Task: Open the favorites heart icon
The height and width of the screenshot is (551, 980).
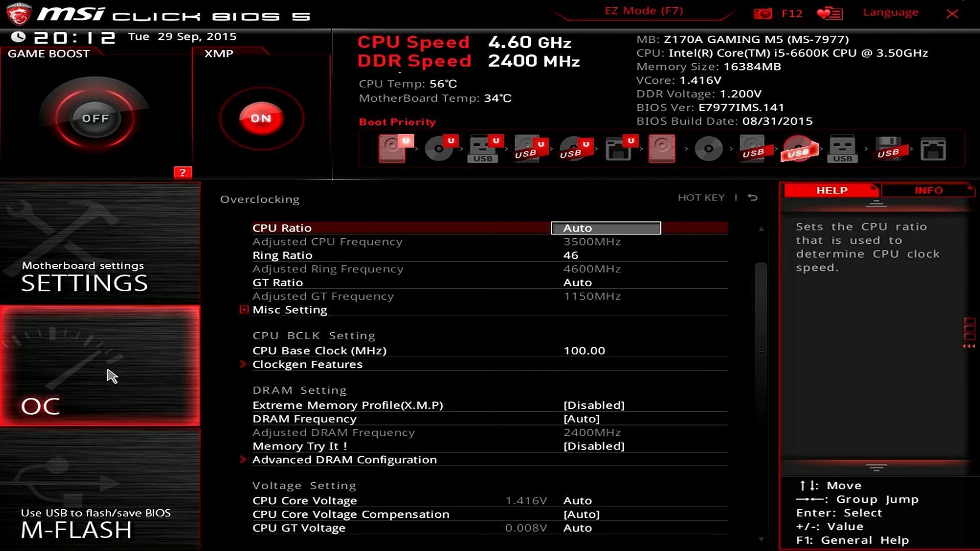Action: (829, 14)
